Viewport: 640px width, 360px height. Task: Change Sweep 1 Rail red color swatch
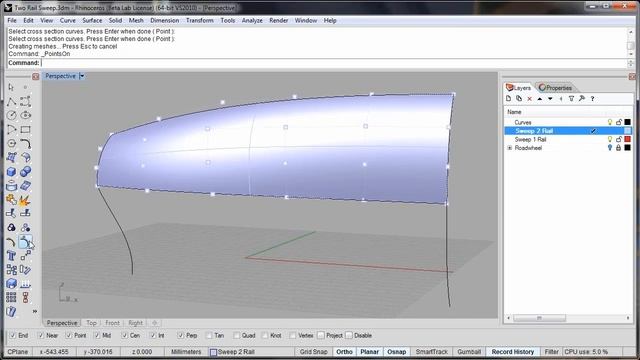(628, 139)
